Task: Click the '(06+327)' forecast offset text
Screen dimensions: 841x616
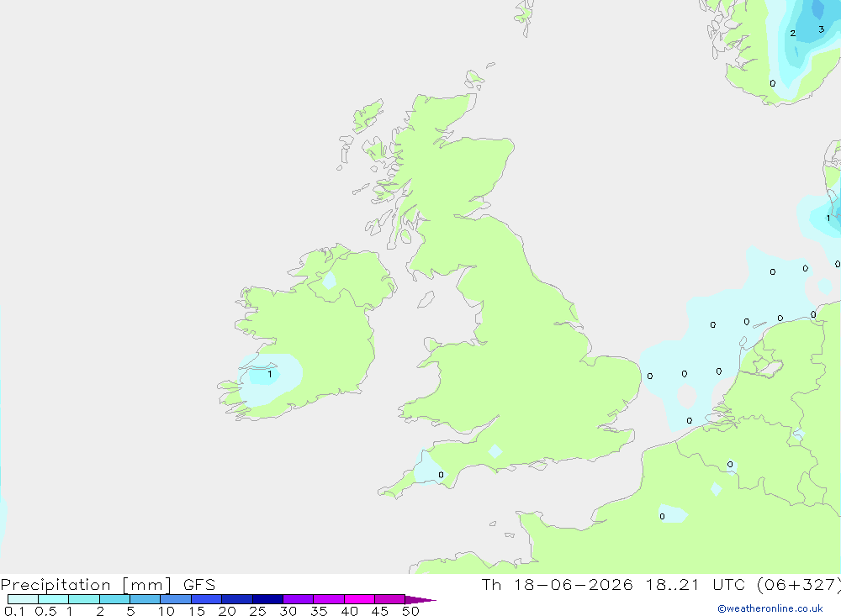Action: [x=799, y=584]
